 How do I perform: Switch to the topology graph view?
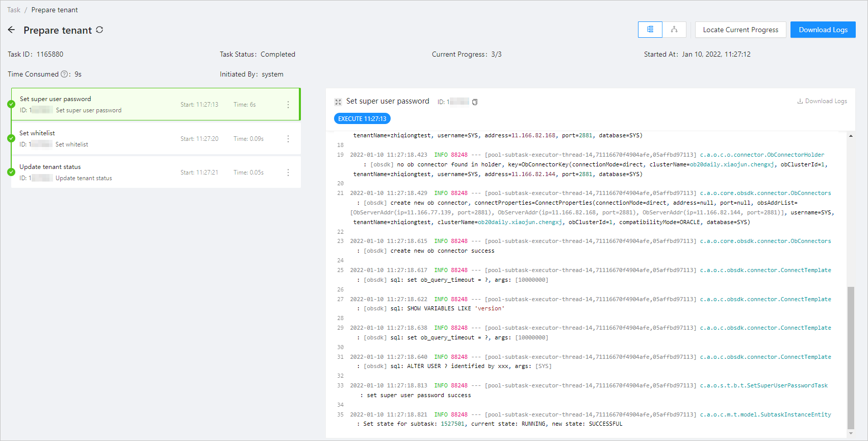(x=674, y=30)
